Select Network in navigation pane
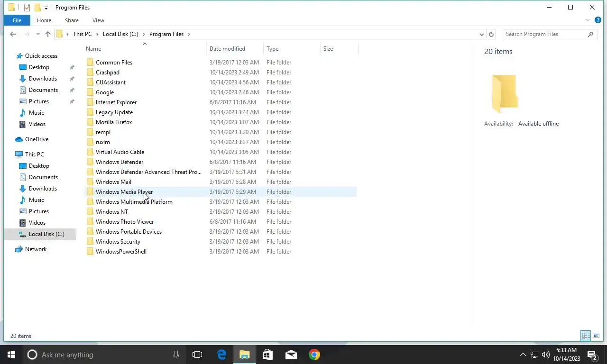Image resolution: width=607 pixels, height=364 pixels. click(x=36, y=249)
